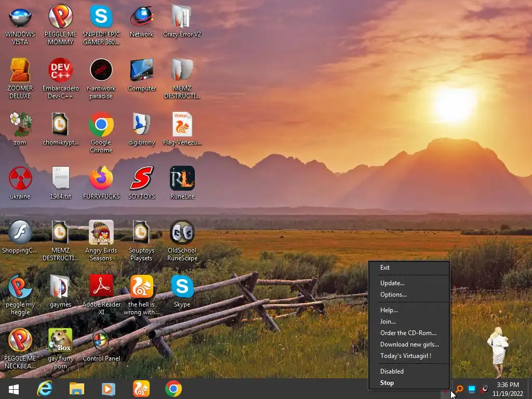Click the blue monitor tray icon
This screenshot has height=399, width=532.
[x=472, y=389]
